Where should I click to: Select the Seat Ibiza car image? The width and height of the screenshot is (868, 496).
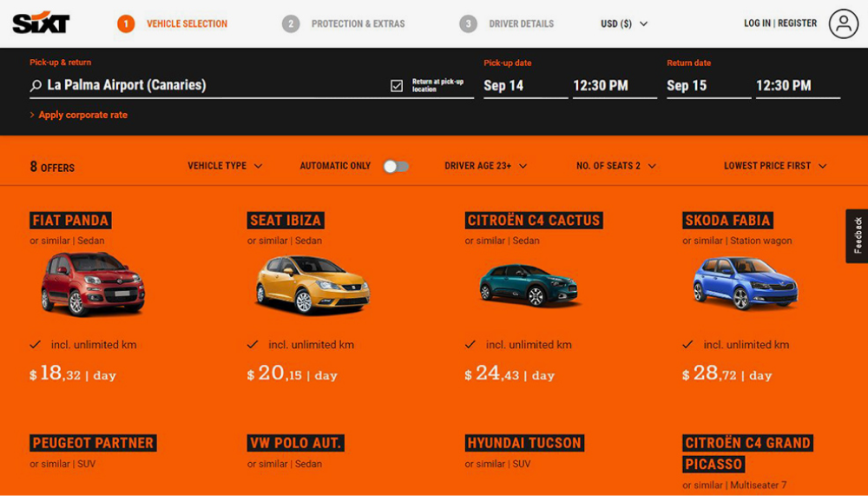(x=312, y=285)
